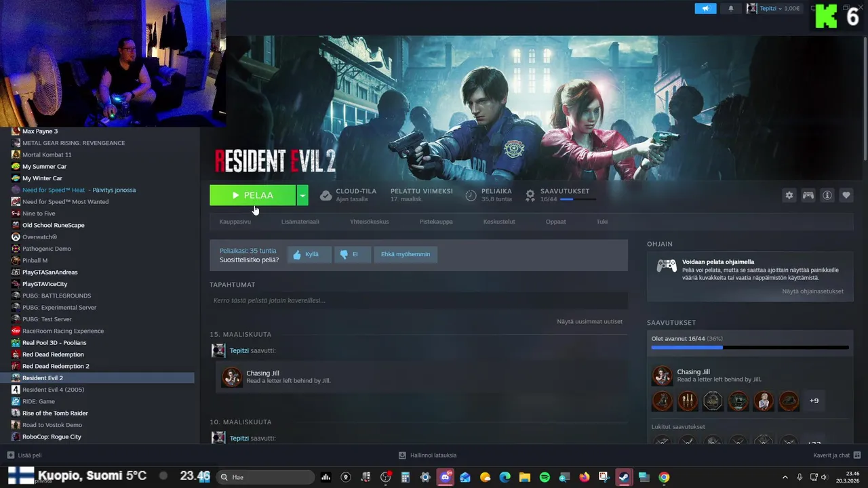
Task: Click the Ei thumbs down button
Action: (x=352, y=254)
